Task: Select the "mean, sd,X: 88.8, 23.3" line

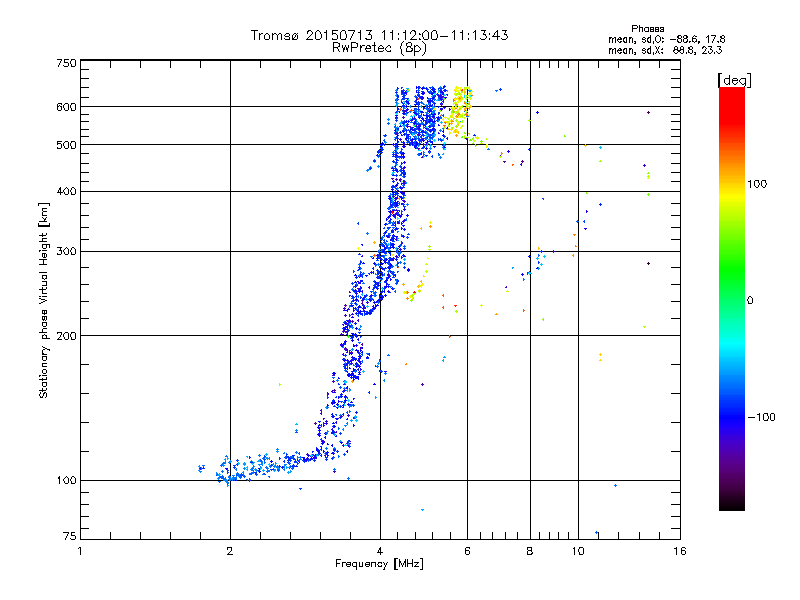Action: pyautogui.click(x=665, y=50)
